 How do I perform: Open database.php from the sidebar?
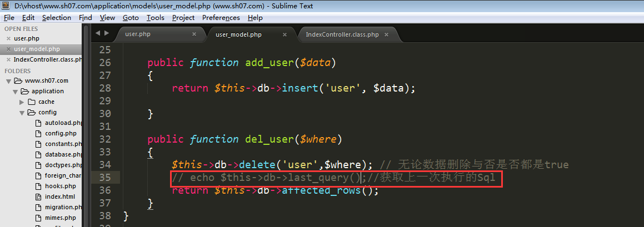[x=63, y=155]
